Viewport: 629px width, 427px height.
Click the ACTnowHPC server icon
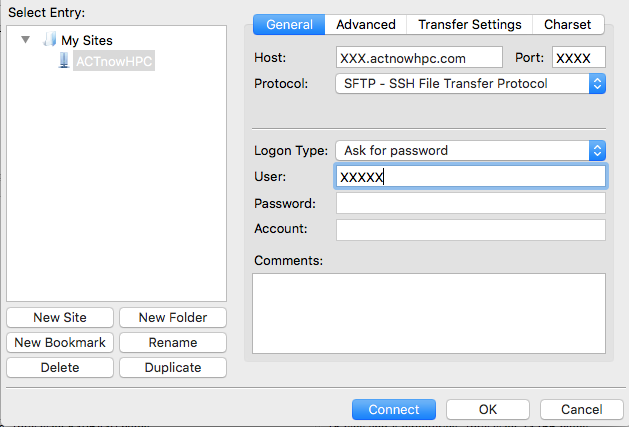pos(65,61)
